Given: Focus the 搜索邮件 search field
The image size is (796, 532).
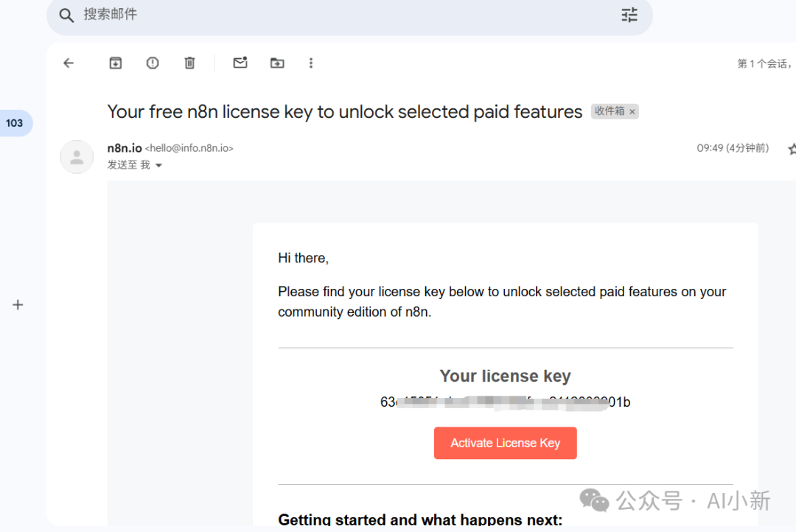Looking at the screenshot, I should pos(349,15).
